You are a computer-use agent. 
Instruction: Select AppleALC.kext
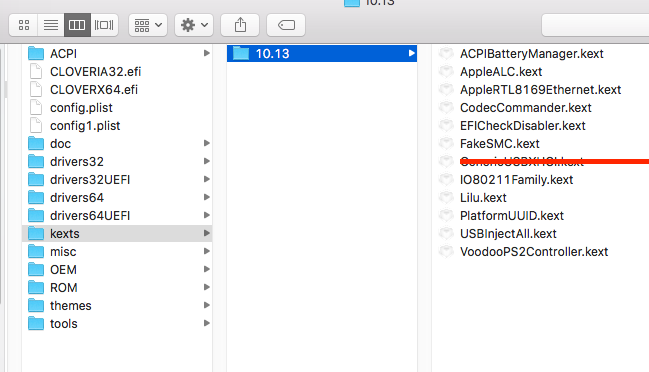pyautogui.click(x=501, y=72)
